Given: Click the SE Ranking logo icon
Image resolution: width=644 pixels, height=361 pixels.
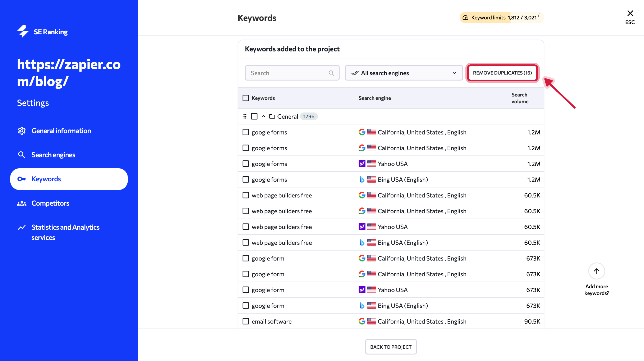Looking at the screenshot, I should (23, 32).
